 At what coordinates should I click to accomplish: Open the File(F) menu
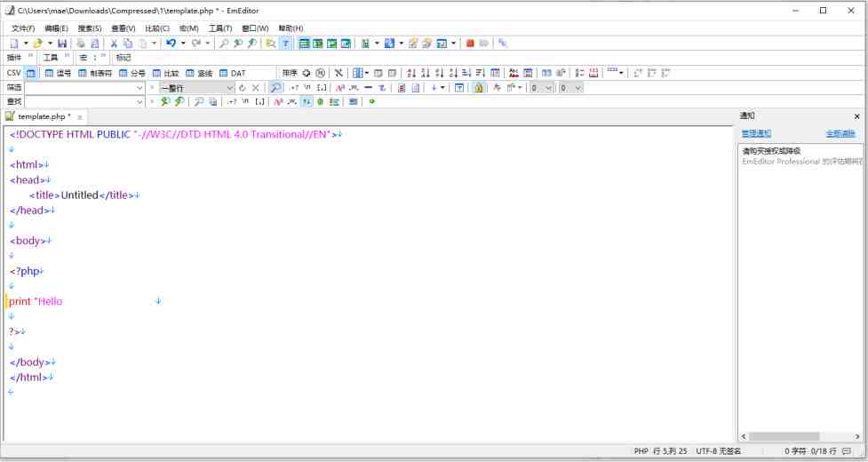coord(23,28)
